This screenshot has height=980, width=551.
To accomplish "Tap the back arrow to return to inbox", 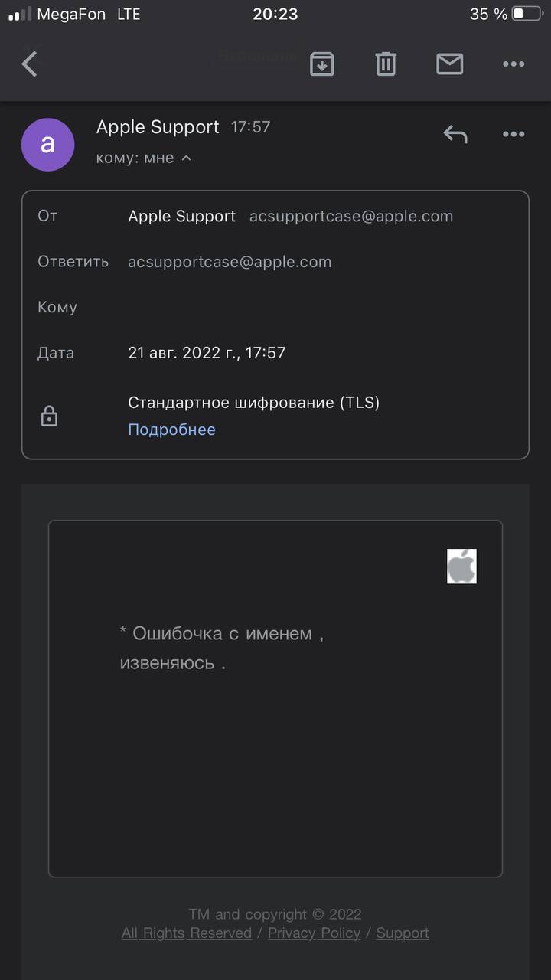I will tap(30, 64).
